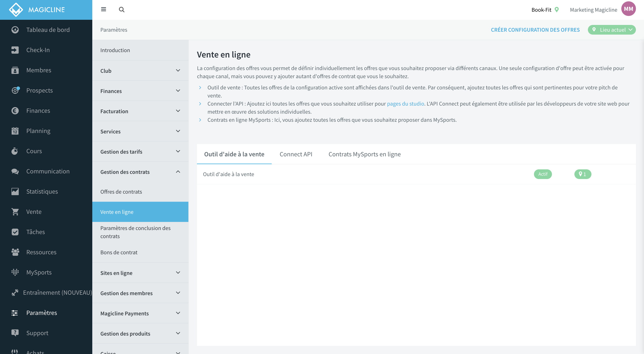Viewport: 644px width, 354px height.
Task: Open the Lieu actuel dropdown
Action: 611,30
